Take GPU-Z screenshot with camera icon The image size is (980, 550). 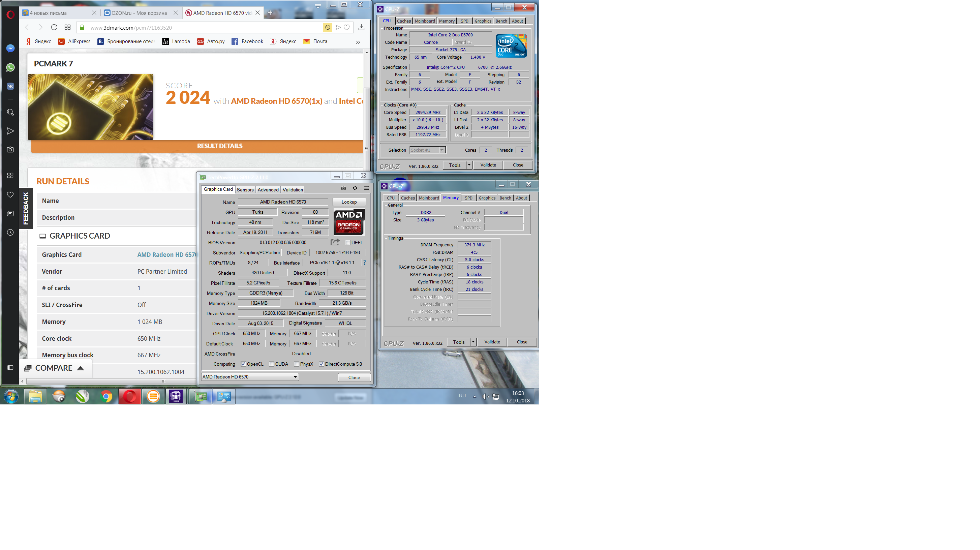click(x=343, y=188)
